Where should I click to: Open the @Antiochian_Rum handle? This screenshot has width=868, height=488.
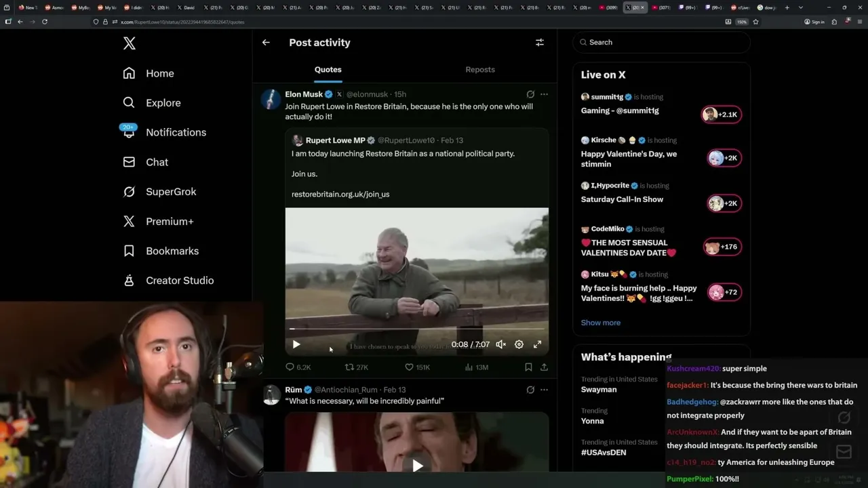[x=346, y=390]
